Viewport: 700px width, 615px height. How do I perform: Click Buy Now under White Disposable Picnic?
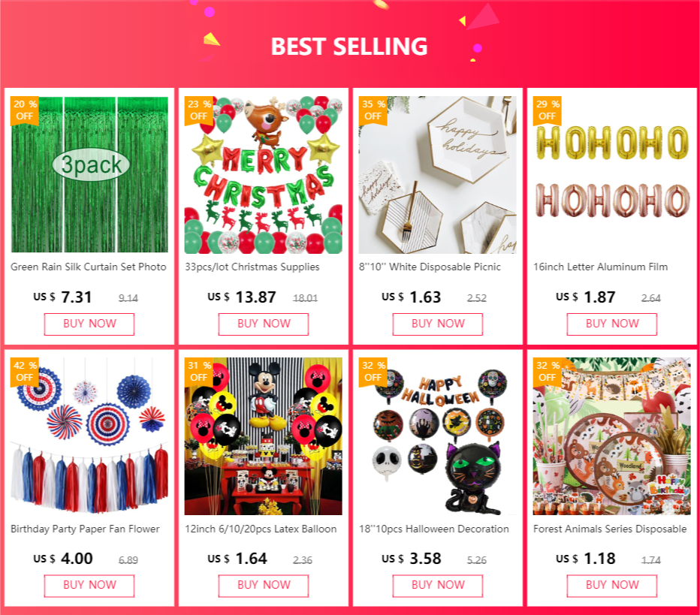click(x=437, y=324)
